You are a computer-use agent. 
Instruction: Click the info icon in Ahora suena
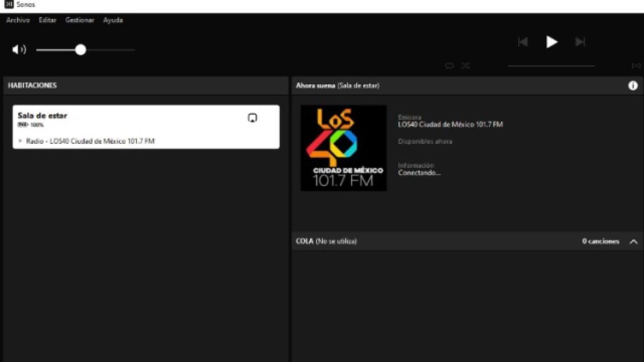[633, 86]
